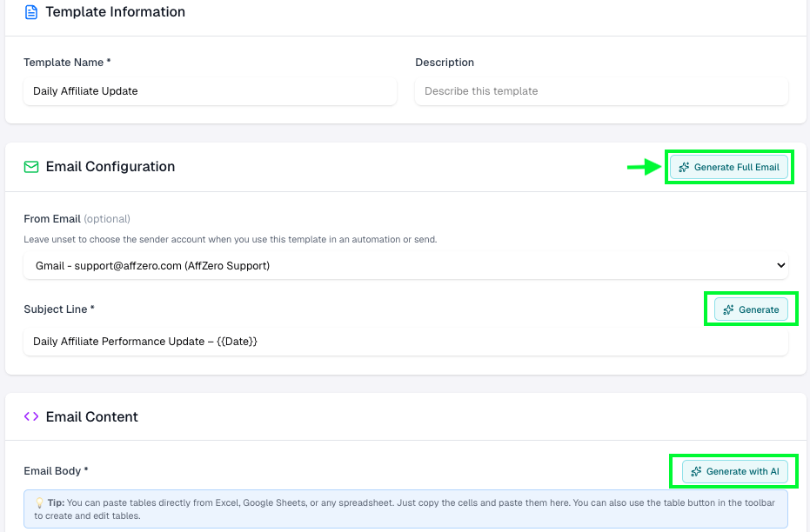Click the Description input field

pyautogui.click(x=601, y=91)
